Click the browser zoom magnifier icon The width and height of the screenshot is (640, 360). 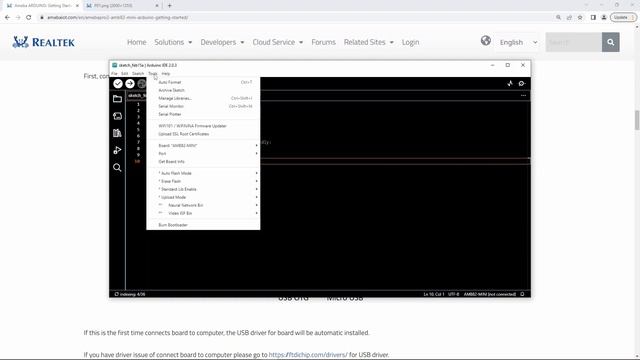(x=558, y=18)
